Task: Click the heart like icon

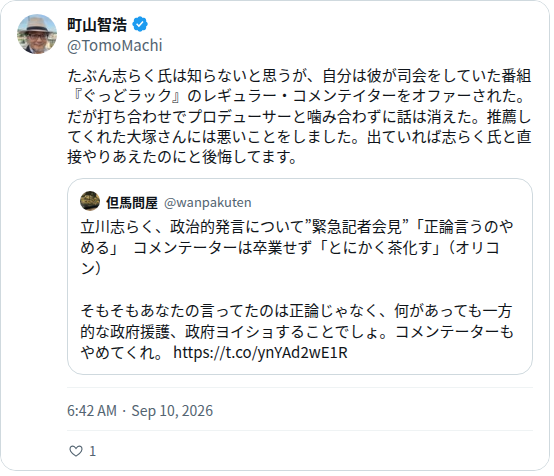Action: pos(76,451)
